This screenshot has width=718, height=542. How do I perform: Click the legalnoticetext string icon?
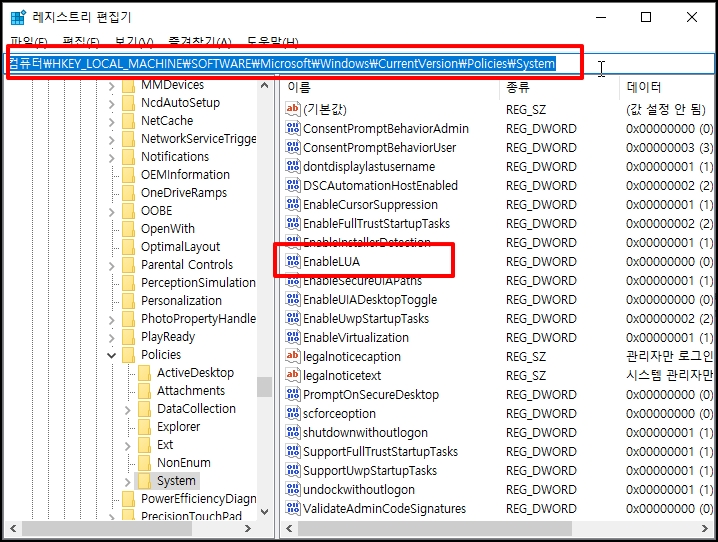tap(293, 375)
